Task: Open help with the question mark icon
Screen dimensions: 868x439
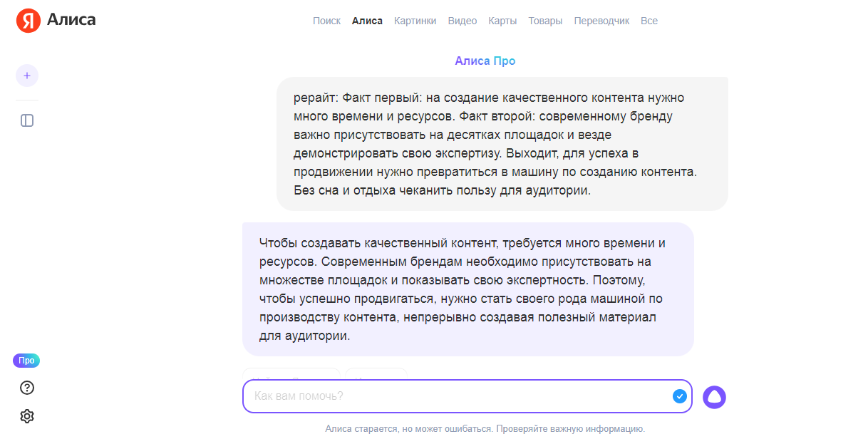Action: tap(26, 388)
